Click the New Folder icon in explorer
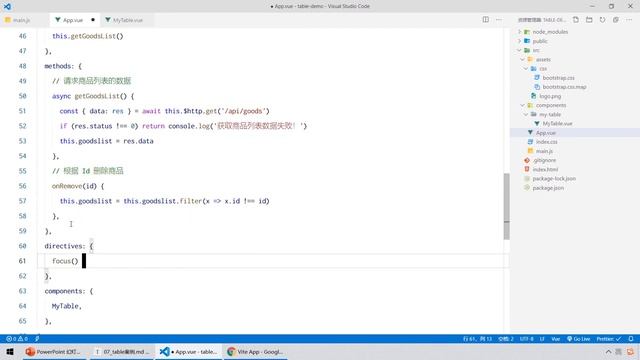 589,20
